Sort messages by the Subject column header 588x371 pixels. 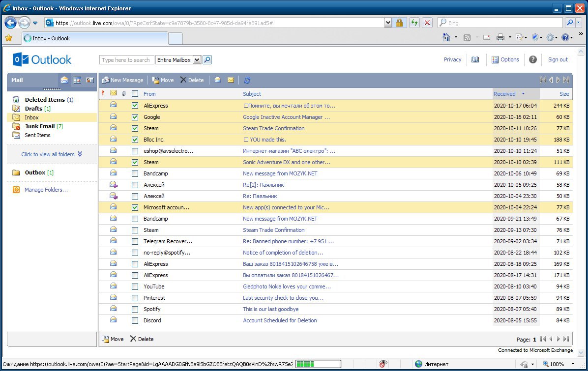coord(252,94)
